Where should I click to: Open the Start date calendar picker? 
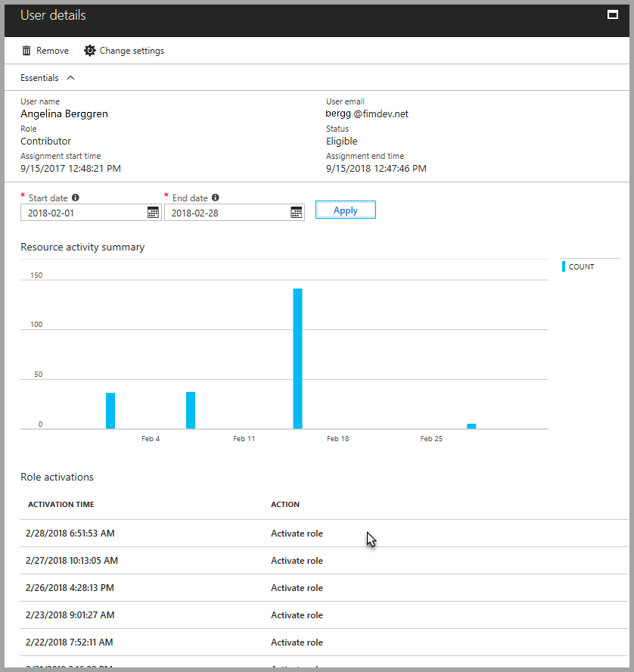pos(153,212)
